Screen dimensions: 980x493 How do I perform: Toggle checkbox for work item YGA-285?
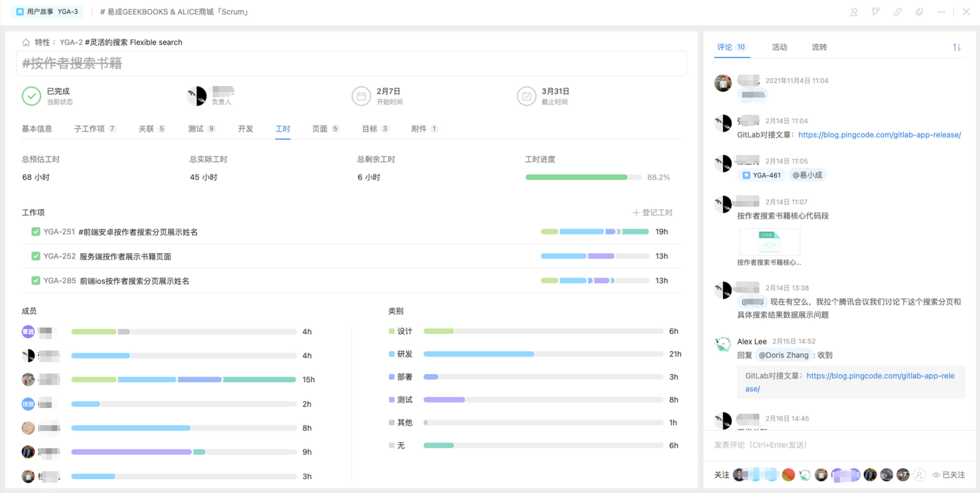pyautogui.click(x=36, y=281)
